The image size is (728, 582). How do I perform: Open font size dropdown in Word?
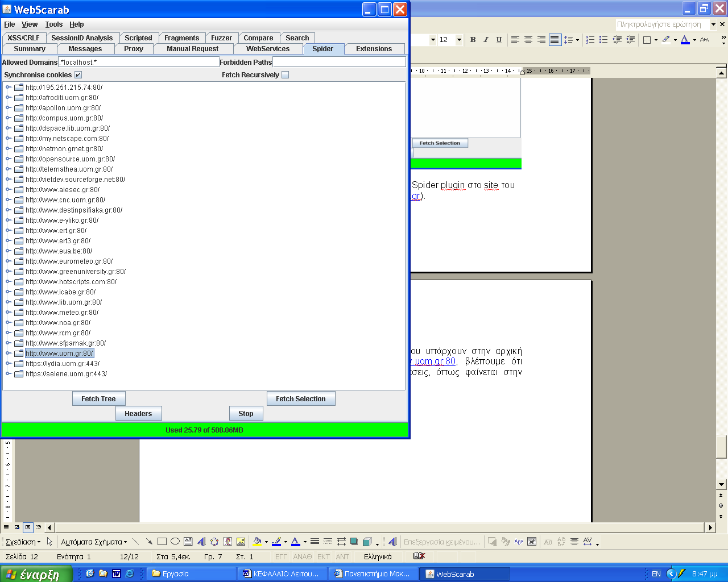(459, 40)
